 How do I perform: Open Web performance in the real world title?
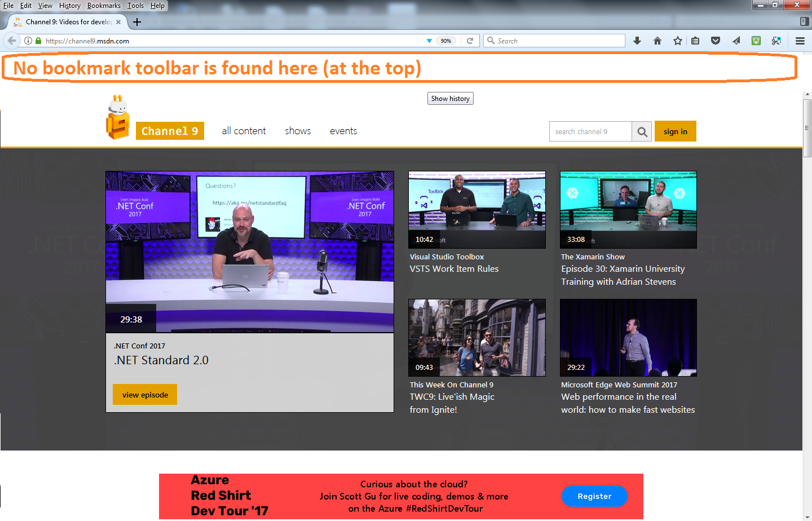coord(628,403)
